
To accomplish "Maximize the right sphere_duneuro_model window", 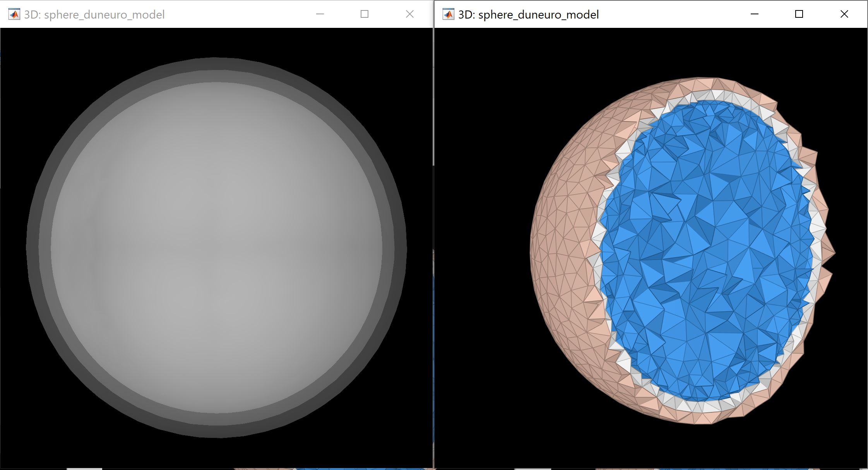I will click(x=799, y=14).
